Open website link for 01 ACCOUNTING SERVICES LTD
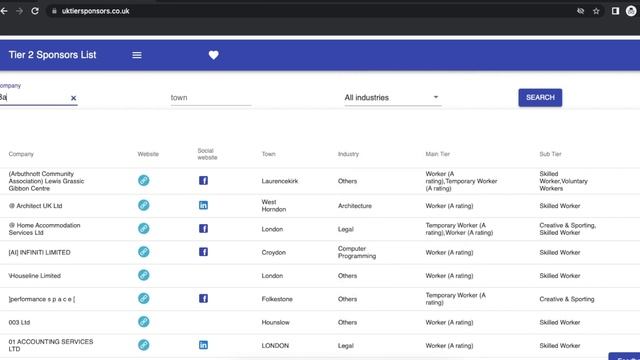The image size is (640, 360). click(144, 345)
